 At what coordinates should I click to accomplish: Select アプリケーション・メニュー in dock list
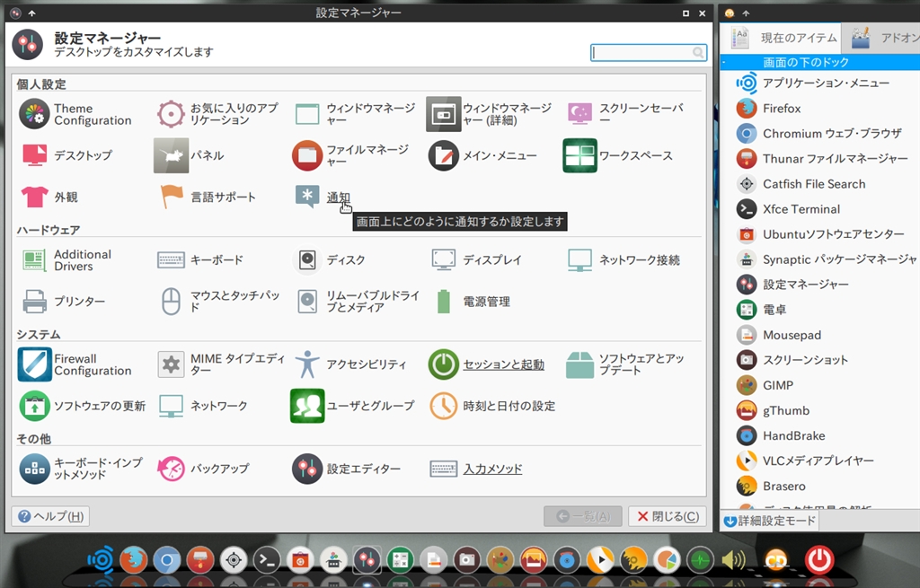tap(820, 83)
